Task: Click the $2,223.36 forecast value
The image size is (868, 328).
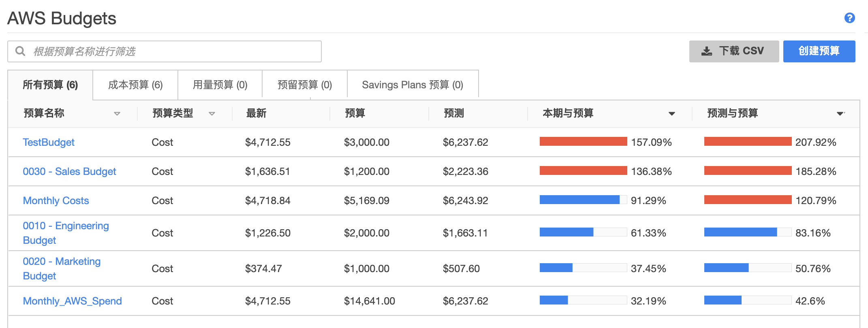Action: 466,171
